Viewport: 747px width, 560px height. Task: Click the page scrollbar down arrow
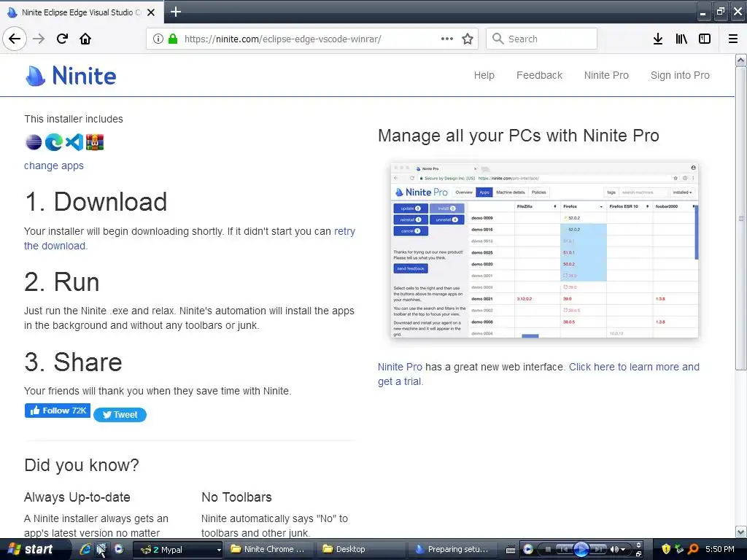740,532
